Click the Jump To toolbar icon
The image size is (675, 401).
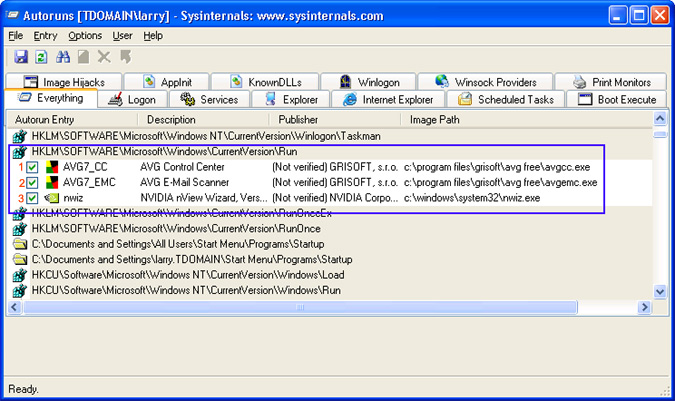point(126,57)
